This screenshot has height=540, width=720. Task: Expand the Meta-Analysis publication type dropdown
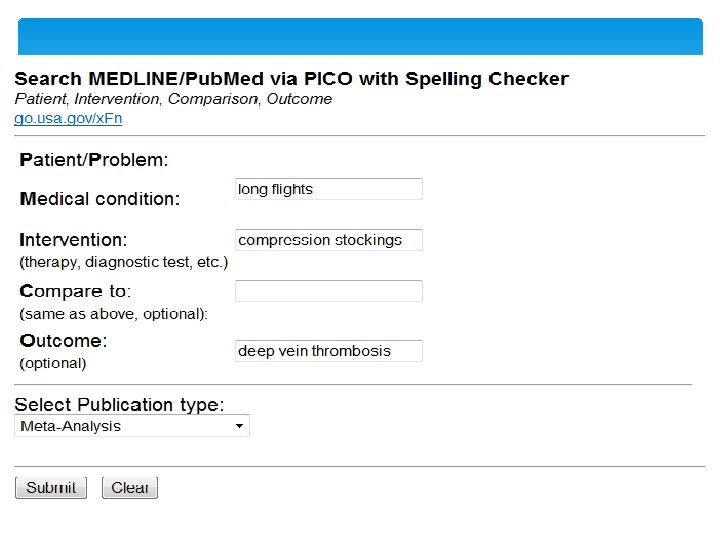[132, 426]
